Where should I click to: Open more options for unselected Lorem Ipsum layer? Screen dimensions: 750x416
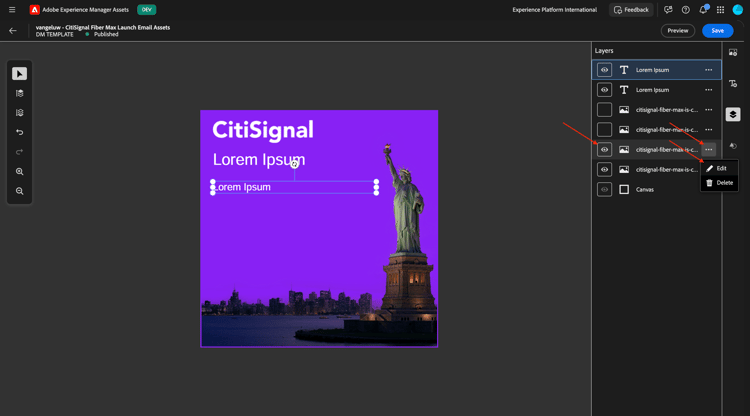[x=708, y=90]
